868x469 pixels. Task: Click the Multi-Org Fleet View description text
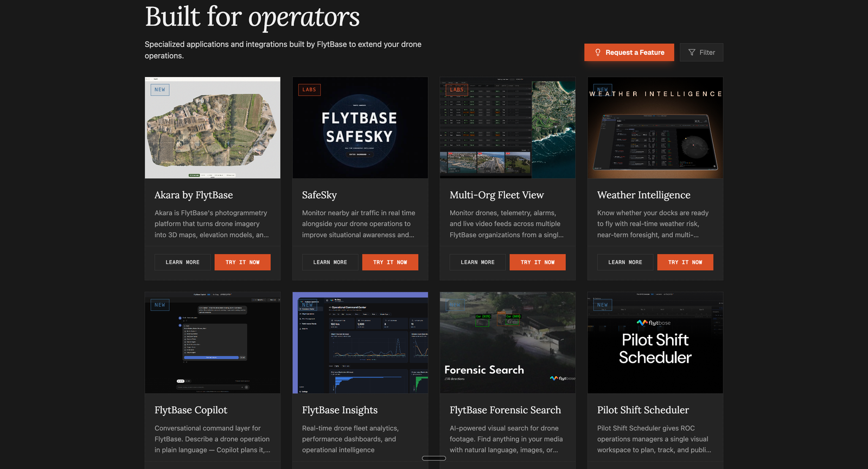pyautogui.click(x=507, y=224)
